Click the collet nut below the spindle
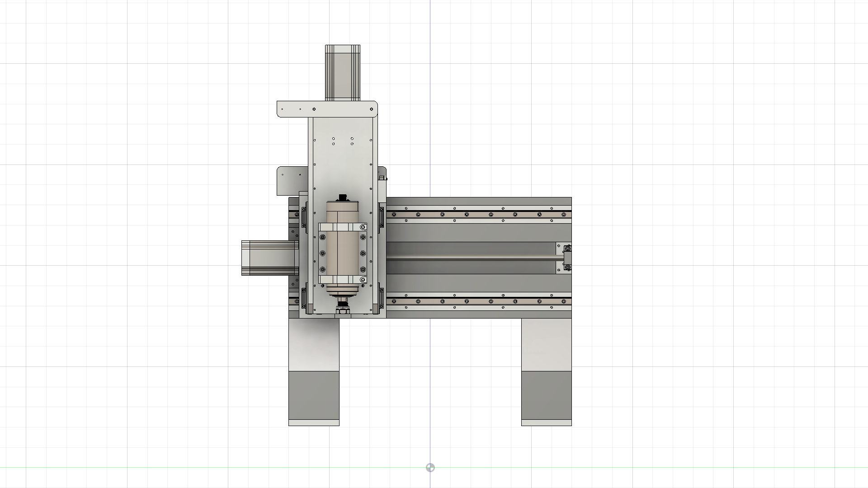 click(343, 311)
